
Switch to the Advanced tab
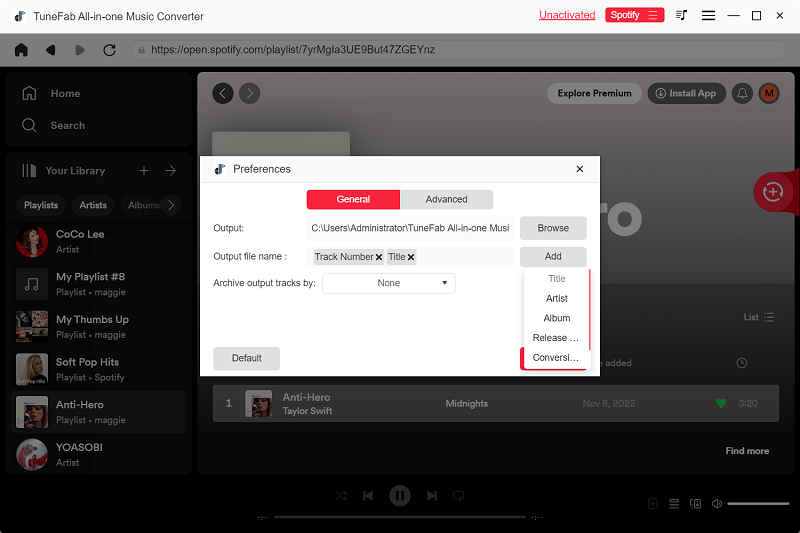pyautogui.click(x=446, y=199)
